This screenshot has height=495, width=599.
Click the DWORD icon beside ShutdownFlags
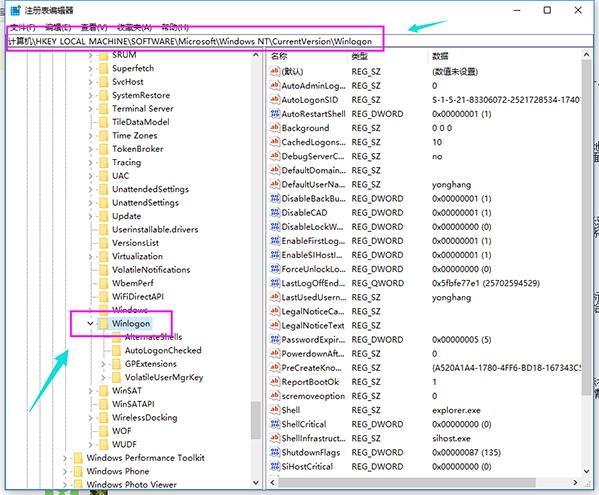click(x=274, y=452)
